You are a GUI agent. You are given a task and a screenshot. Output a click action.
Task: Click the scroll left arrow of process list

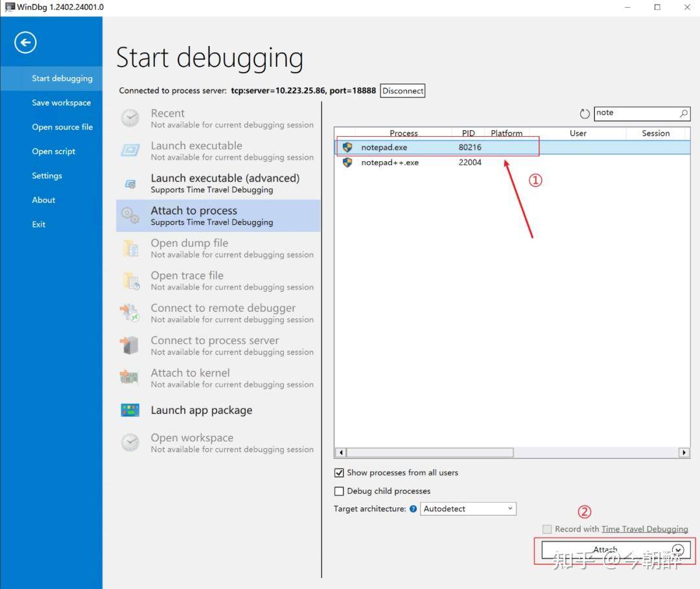(341, 452)
